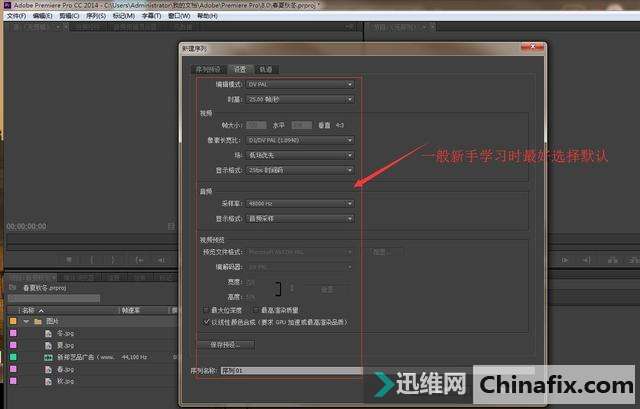Click the 夏.jpg file icon

47,345
